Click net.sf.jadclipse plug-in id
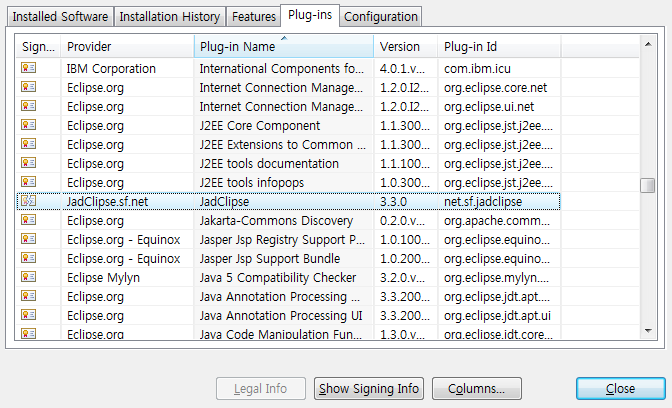 (483, 202)
